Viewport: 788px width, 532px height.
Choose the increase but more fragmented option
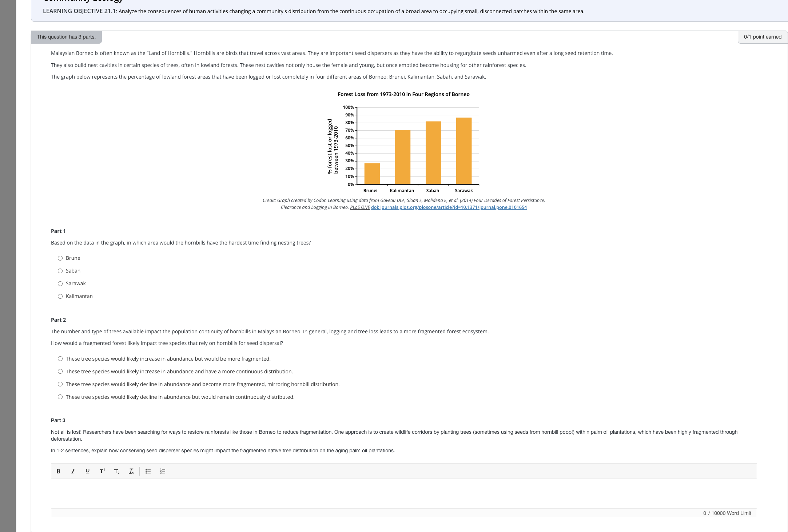click(x=60, y=358)
